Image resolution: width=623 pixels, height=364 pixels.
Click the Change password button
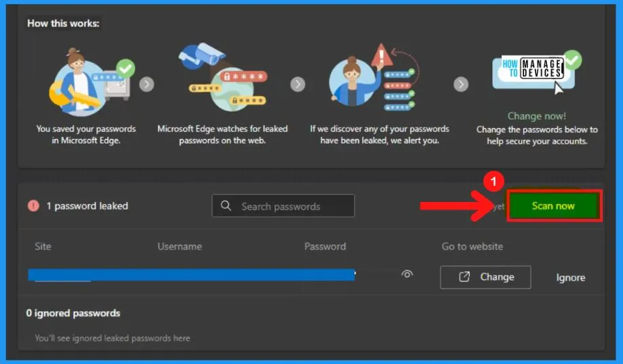pyautogui.click(x=485, y=277)
